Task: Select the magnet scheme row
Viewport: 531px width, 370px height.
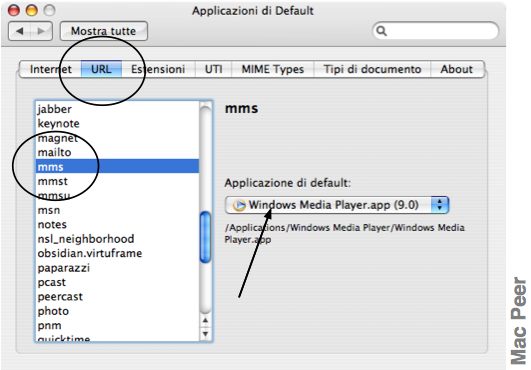Action: click(x=117, y=138)
